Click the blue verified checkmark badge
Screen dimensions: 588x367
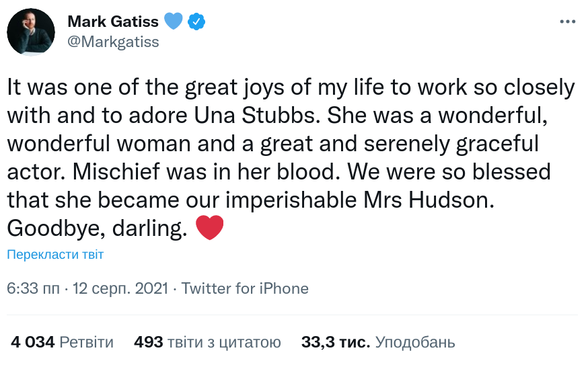coord(196,22)
